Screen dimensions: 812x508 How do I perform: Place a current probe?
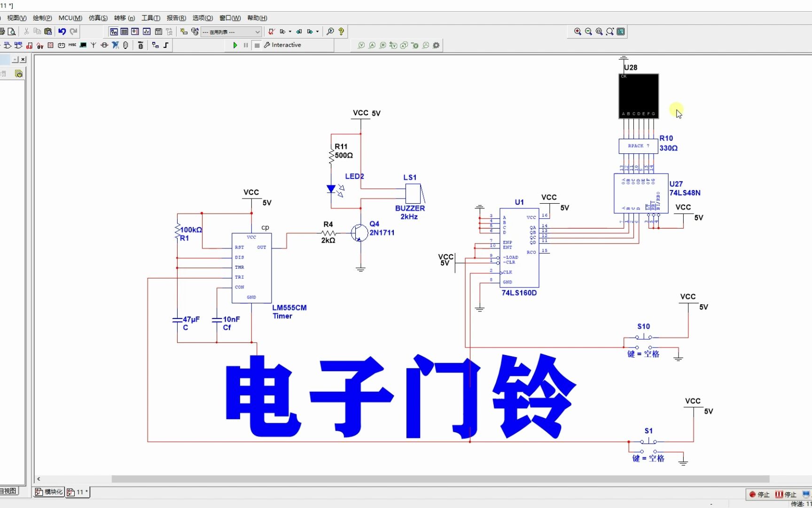(372, 45)
